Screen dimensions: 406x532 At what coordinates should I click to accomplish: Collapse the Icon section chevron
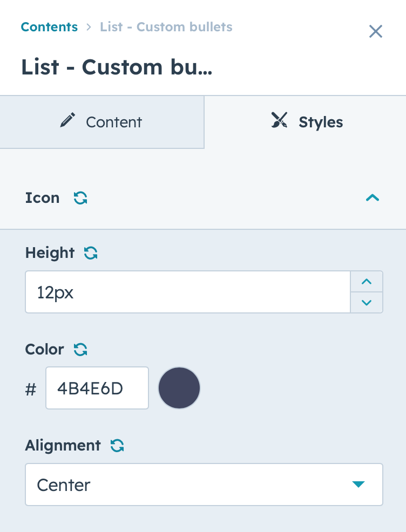[x=373, y=198]
